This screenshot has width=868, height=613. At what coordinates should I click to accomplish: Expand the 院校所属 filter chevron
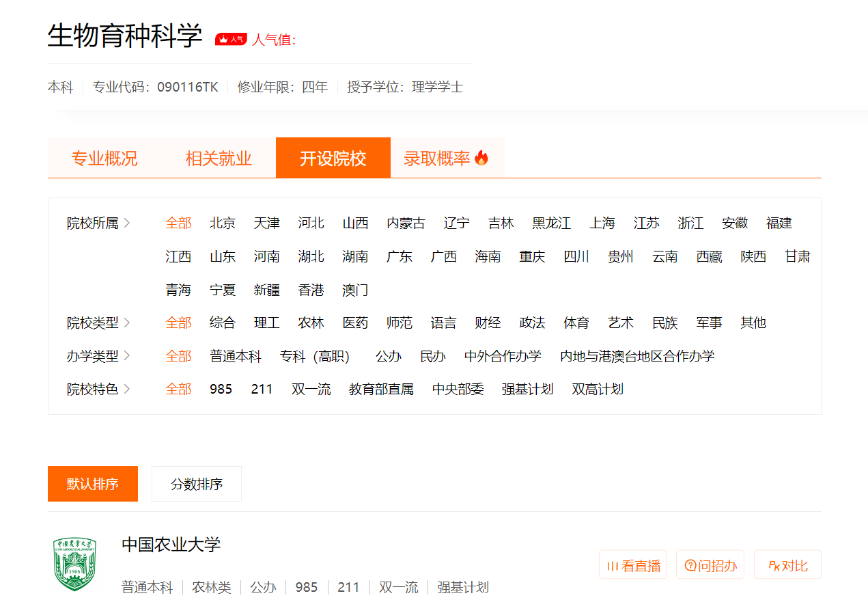pyautogui.click(x=127, y=223)
